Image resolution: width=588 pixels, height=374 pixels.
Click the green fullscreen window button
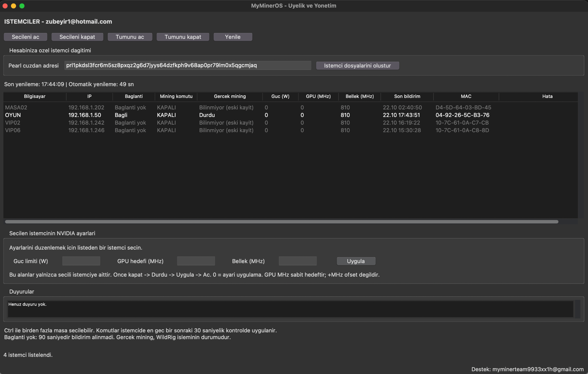tap(22, 6)
